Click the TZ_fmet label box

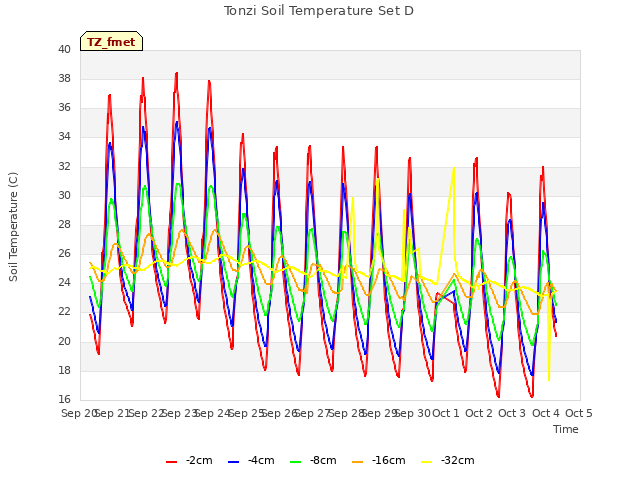tap(111, 41)
